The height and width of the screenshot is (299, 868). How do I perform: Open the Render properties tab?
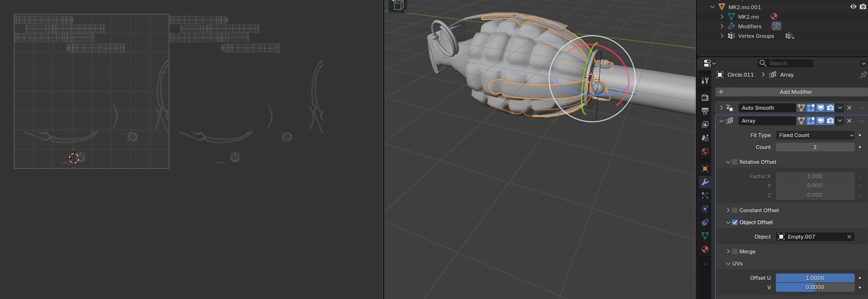[705, 98]
